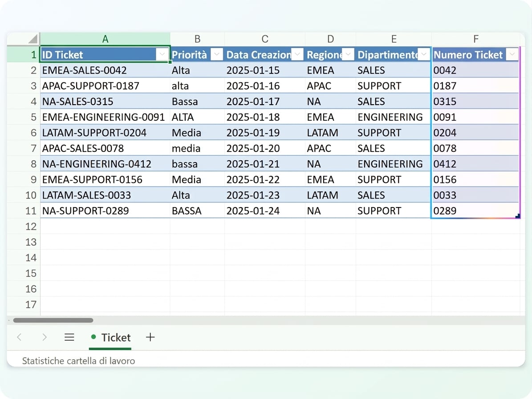
Task: Select the ENGINEERING cell in row 8
Action: point(394,164)
